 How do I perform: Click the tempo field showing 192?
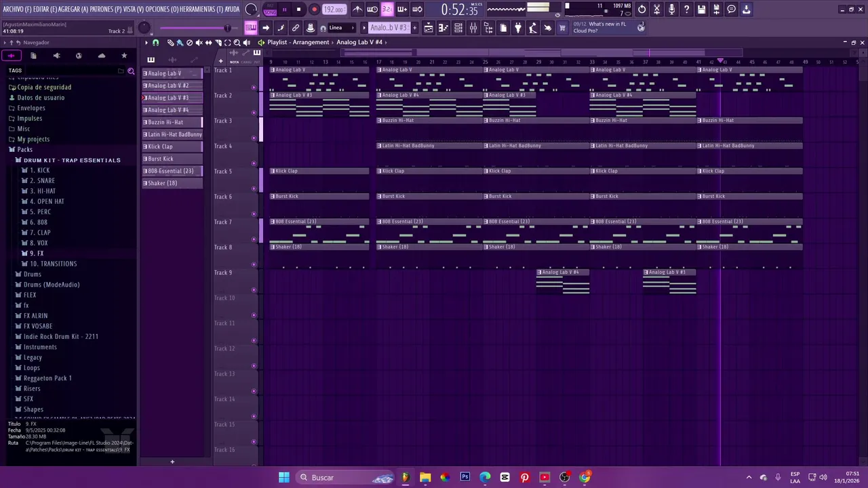[x=334, y=9]
